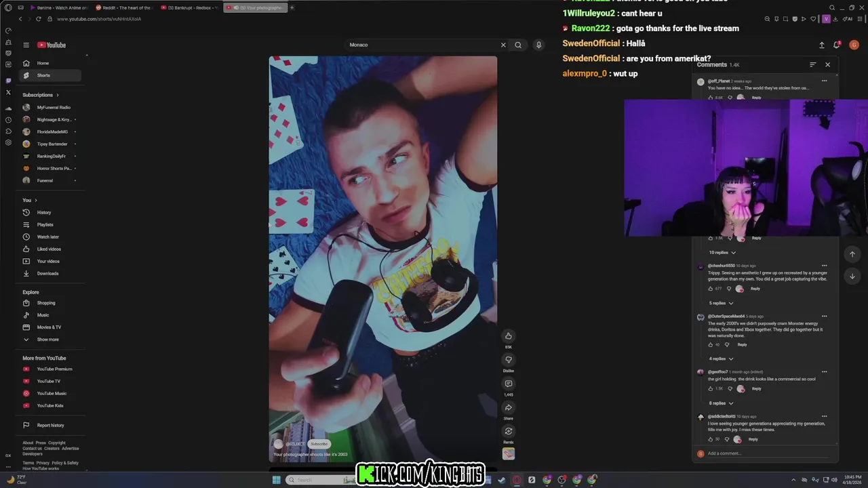
Task: Open Downloads in sidebar
Action: click(x=51, y=273)
